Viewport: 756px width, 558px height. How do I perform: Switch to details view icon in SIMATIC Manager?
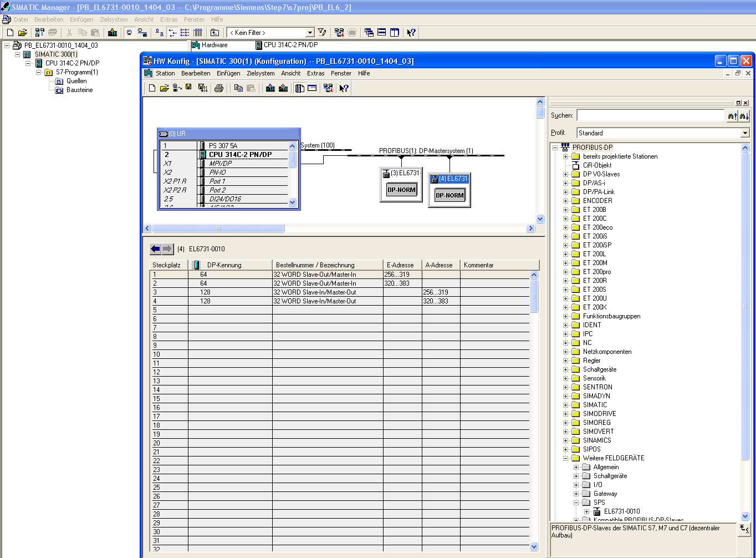click(x=198, y=33)
